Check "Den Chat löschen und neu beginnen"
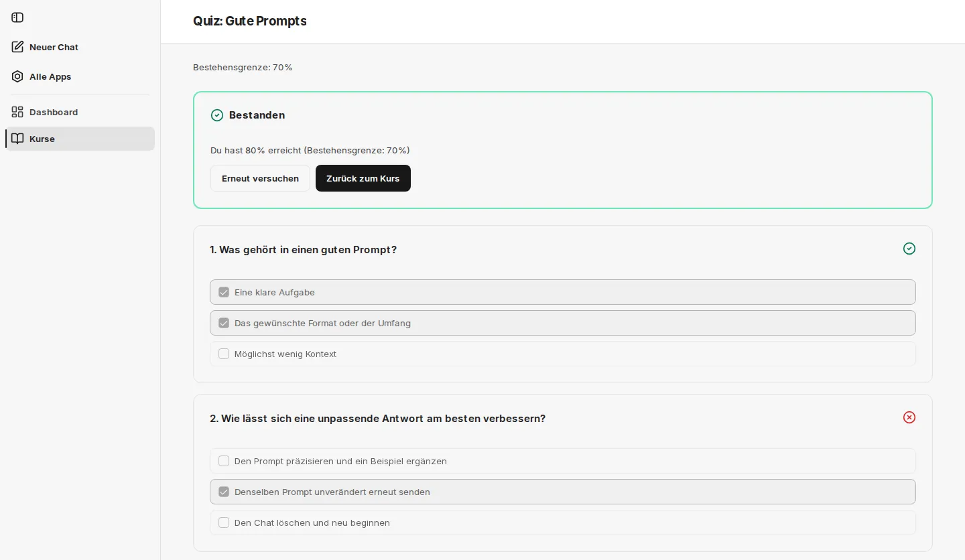This screenshot has height=560, width=965. (x=224, y=522)
